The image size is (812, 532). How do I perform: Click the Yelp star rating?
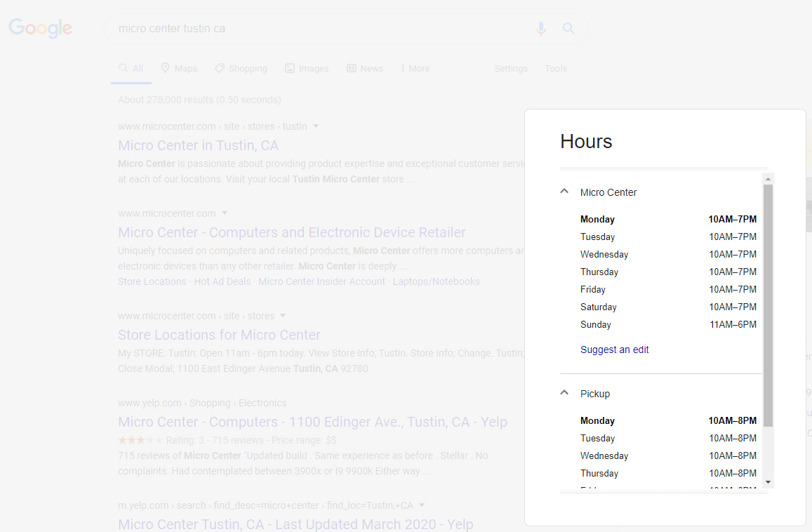pos(140,440)
